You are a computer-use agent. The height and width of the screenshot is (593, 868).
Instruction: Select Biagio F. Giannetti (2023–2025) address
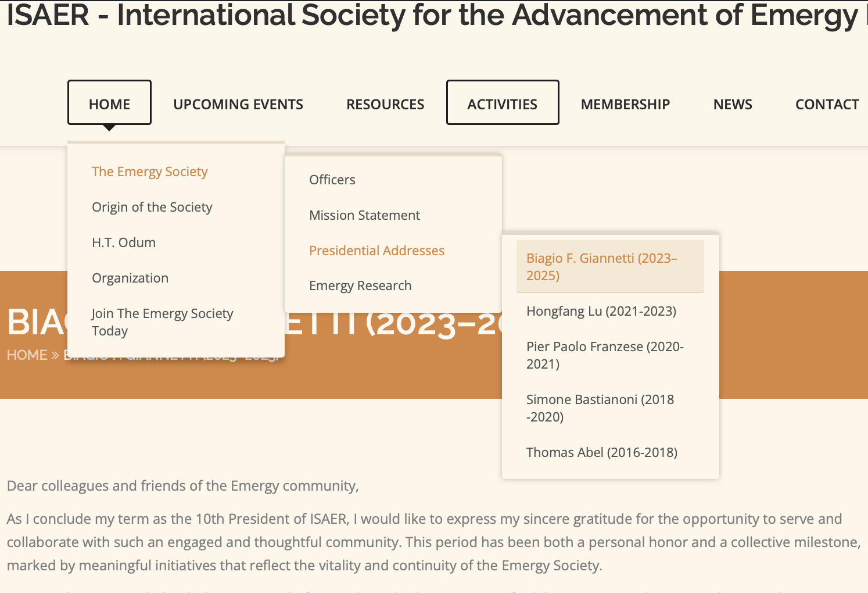[601, 267]
